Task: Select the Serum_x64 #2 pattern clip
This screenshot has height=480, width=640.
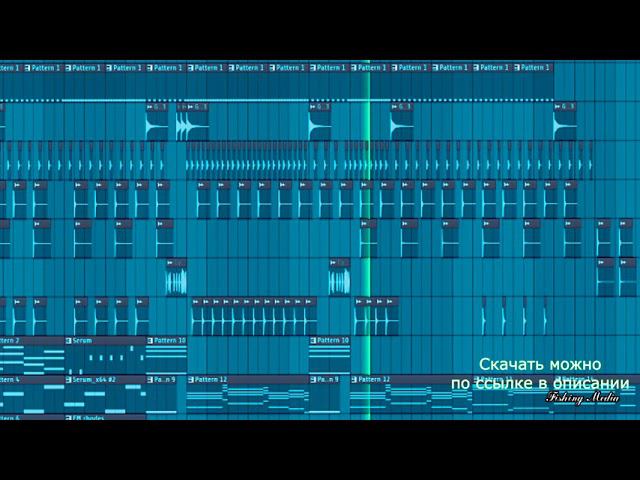Action: (x=105, y=395)
